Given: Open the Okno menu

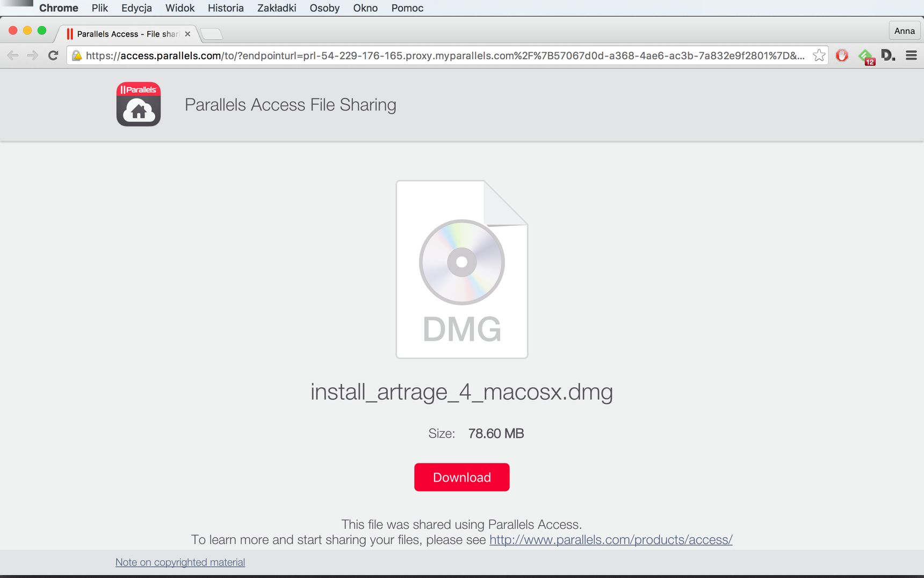Looking at the screenshot, I should tap(365, 8).
